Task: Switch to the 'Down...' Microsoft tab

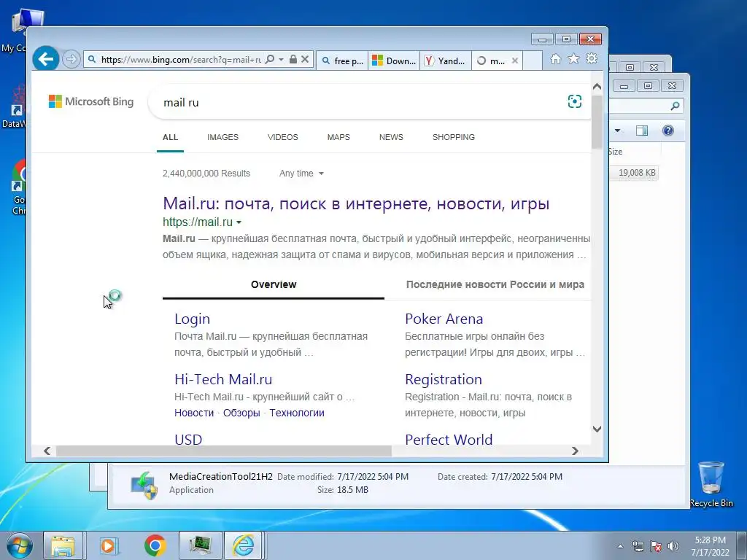Action: pyautogui.click(x=394, y=61)
